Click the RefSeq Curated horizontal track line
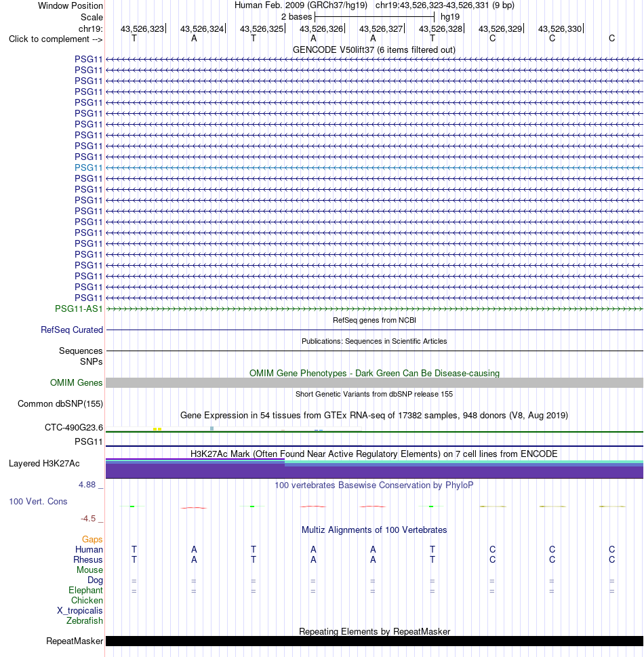 (x=374, y=330)
